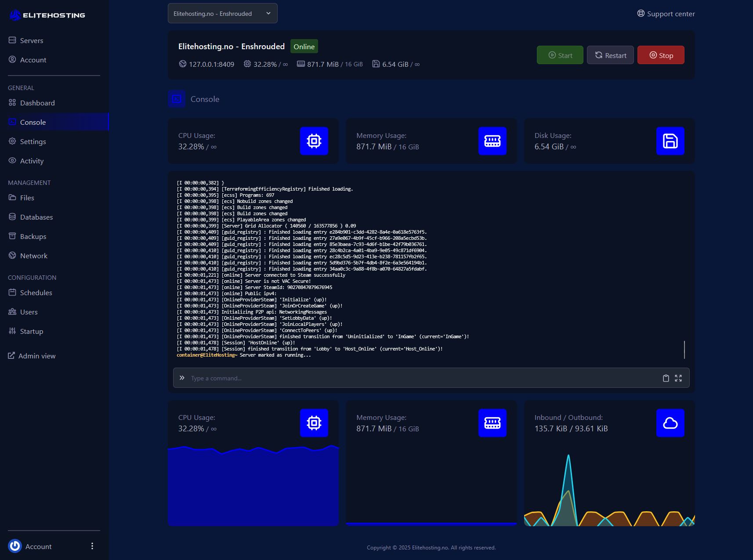
Task: Open Backups from the sidebar
Action: click(x=33, y=236)
